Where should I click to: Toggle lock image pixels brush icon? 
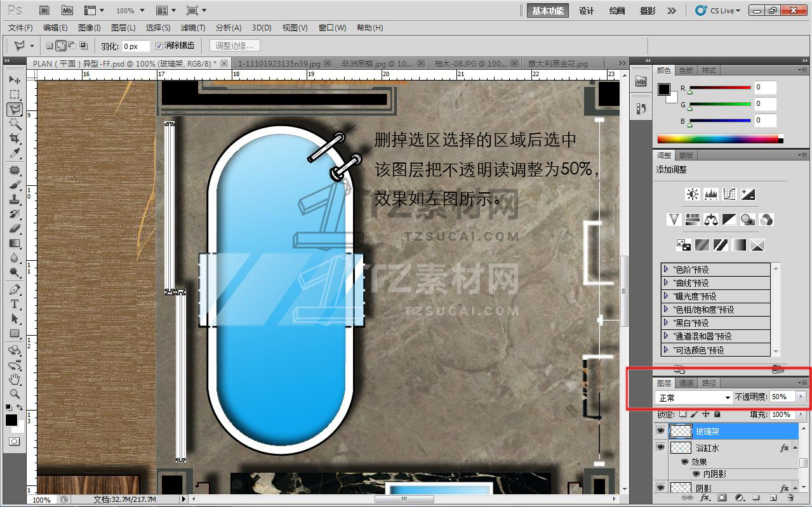(695, 414)
